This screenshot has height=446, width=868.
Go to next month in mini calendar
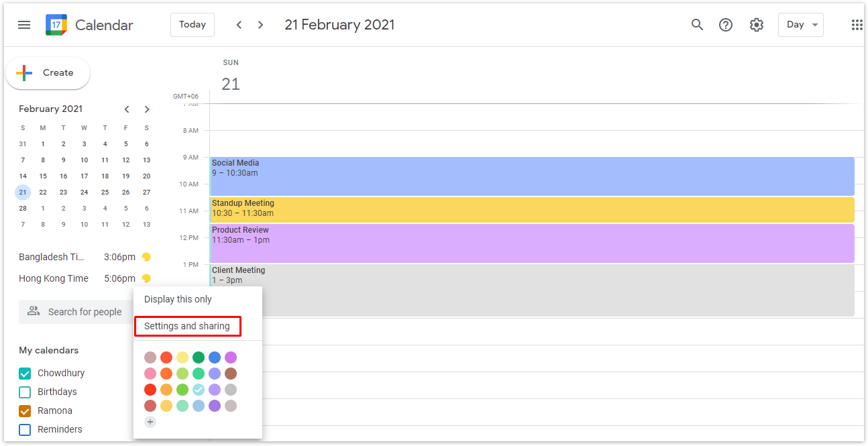tap(147, 109)
